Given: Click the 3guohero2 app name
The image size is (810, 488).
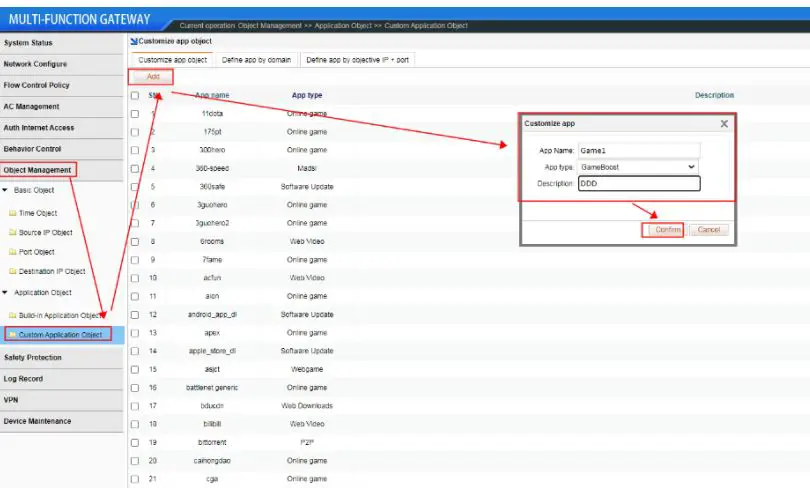Looking at the screenshot, I should (x=212, y=223).
